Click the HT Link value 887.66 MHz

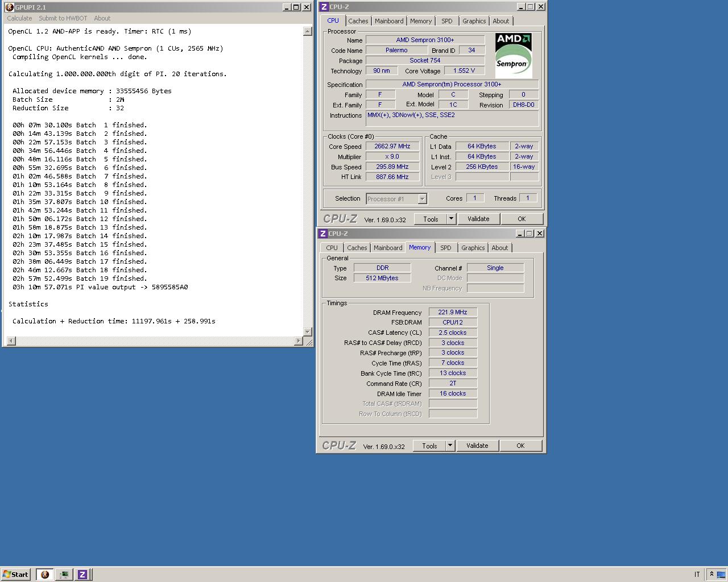click(392, 177)
